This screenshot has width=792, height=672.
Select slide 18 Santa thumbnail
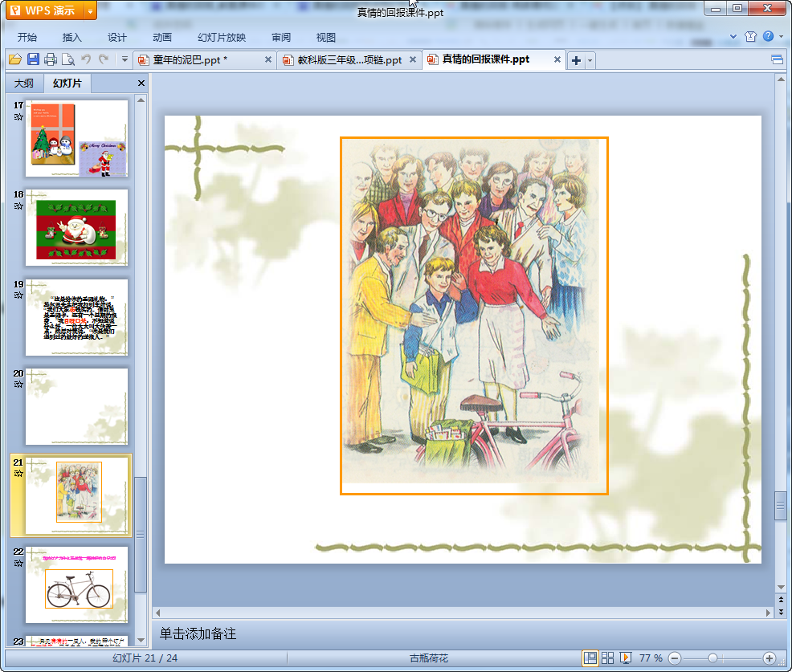(77, 228)
